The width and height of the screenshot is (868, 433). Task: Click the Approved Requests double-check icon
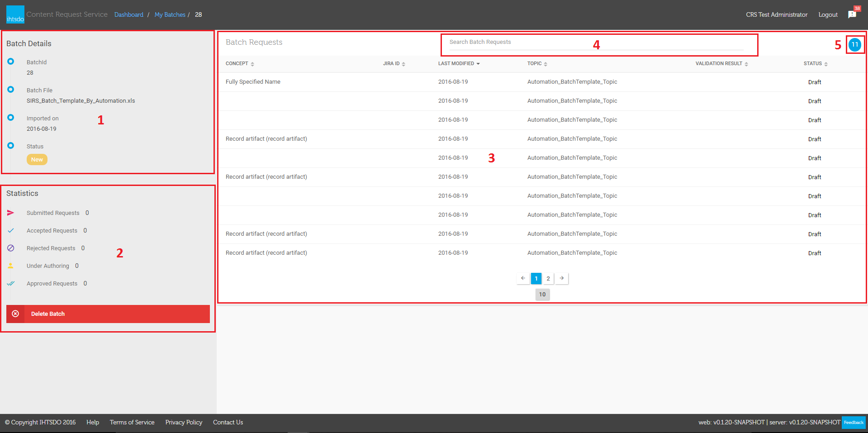[x=11, y=284]
